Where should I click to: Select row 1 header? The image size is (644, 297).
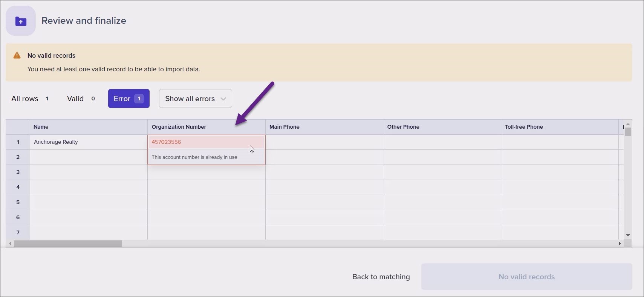tap(18, 142)
